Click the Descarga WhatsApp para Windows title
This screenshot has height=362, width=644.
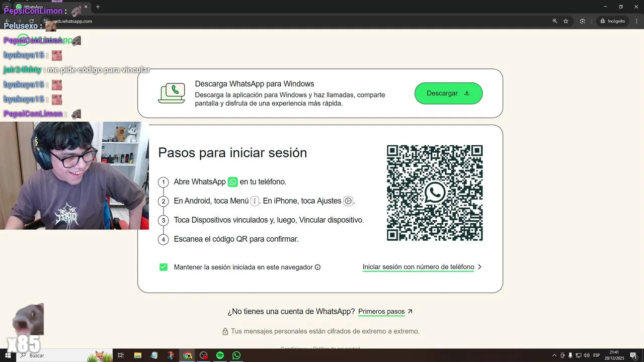[x=255, y=84]
